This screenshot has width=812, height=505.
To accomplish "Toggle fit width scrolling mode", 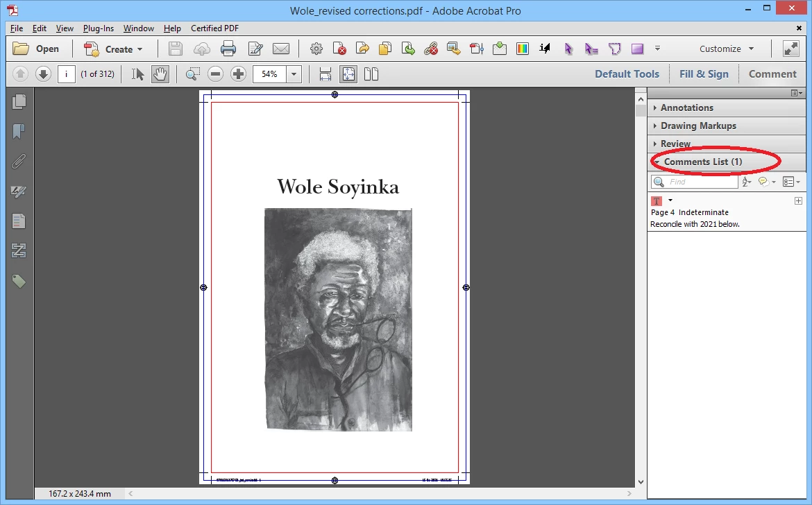I will point(325,74).
